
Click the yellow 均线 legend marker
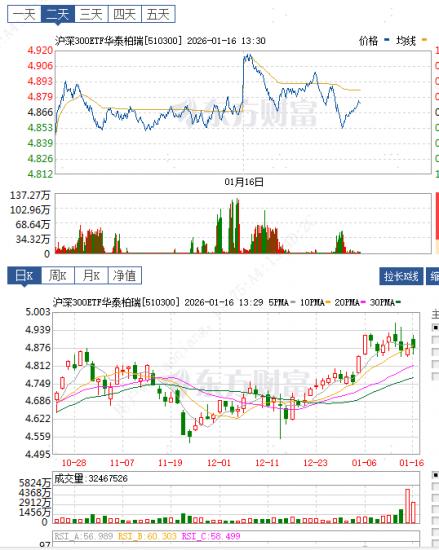424,40
